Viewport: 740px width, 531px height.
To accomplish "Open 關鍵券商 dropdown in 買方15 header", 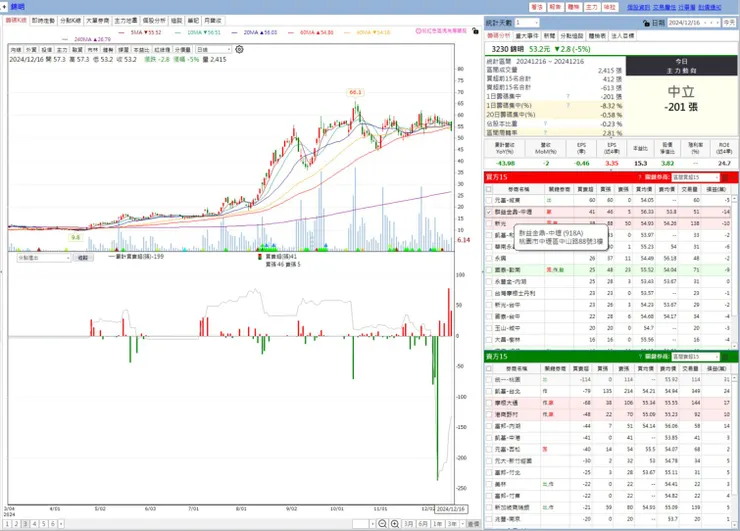I will coord(695,177).
